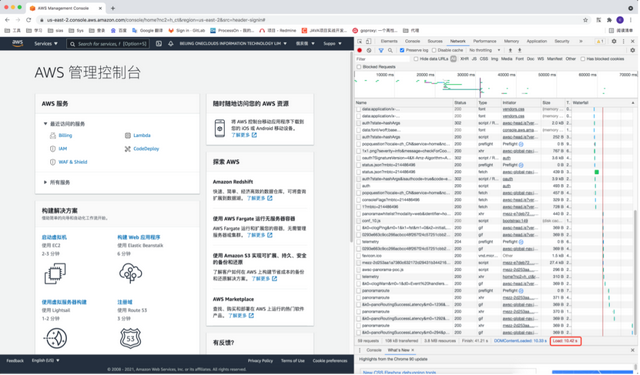This screenshot has width=640, height=375.
Task: Open AWS Services dropdown menu
Action: 46,44
